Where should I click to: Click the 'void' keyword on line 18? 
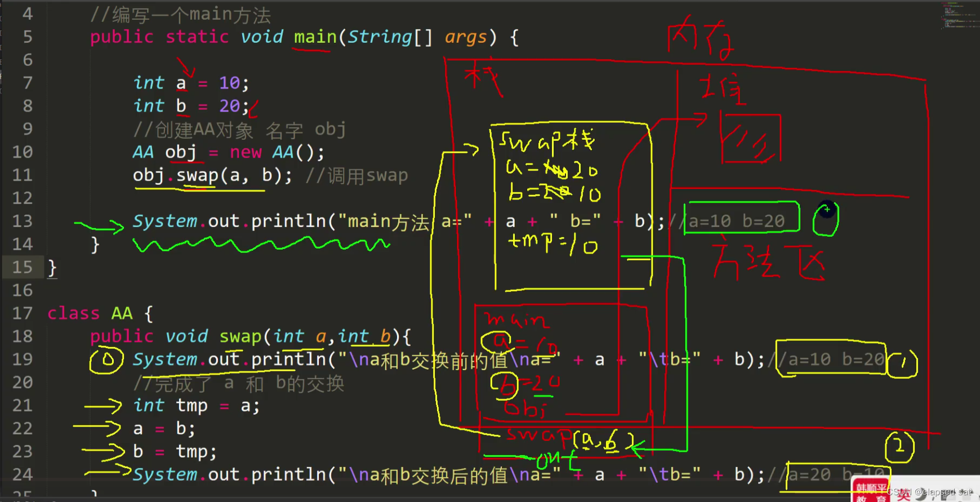(186, 336)
